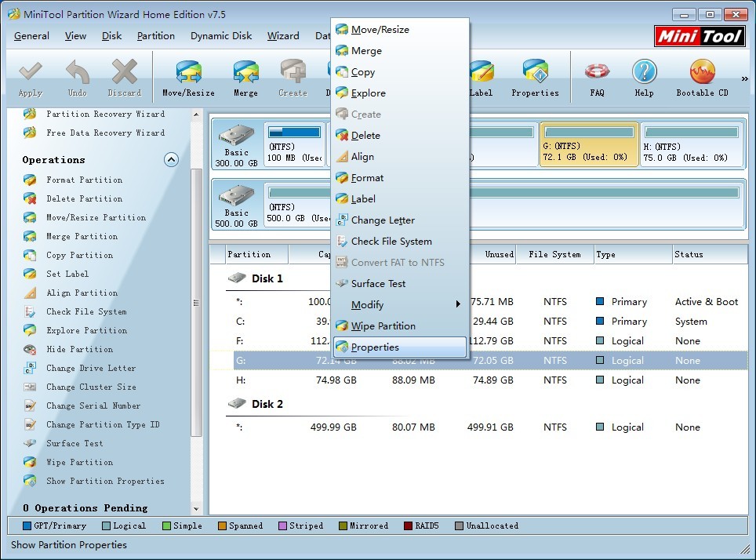Open Properties using its toolbar icon

[x=535, y=77]
